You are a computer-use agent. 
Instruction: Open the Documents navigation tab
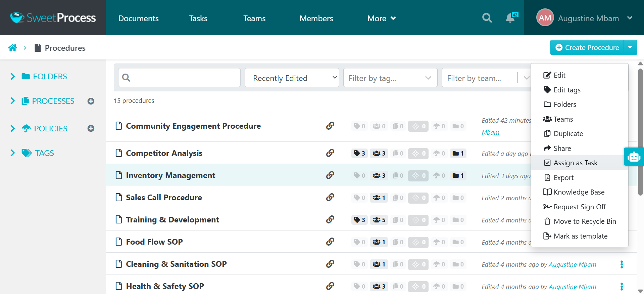pos(138,18)
